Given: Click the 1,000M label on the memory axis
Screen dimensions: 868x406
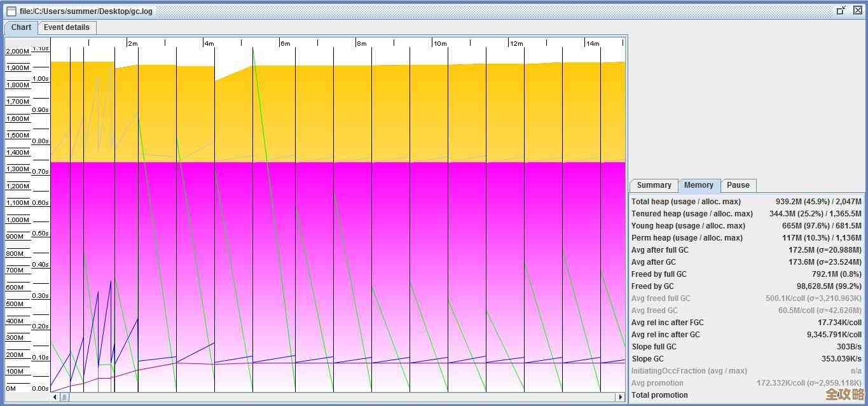Looking at the screenshot, I should pos(18,220).
